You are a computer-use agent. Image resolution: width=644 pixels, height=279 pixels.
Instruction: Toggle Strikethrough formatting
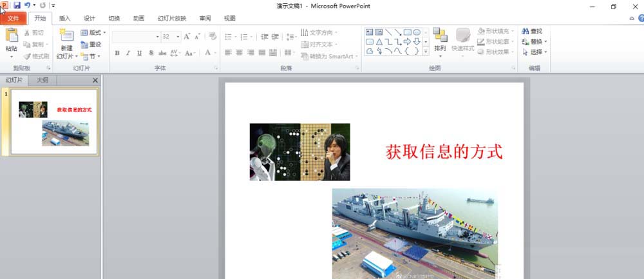coord(162,53)
